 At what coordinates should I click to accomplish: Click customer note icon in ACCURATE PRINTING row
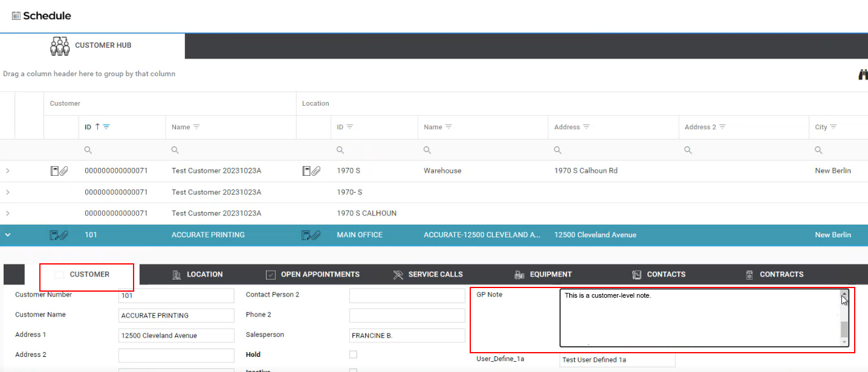point(59,235)
